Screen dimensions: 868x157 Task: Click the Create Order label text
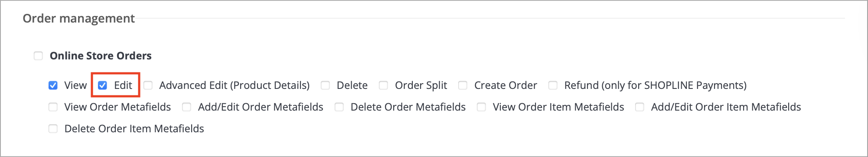tap(506, 85)
